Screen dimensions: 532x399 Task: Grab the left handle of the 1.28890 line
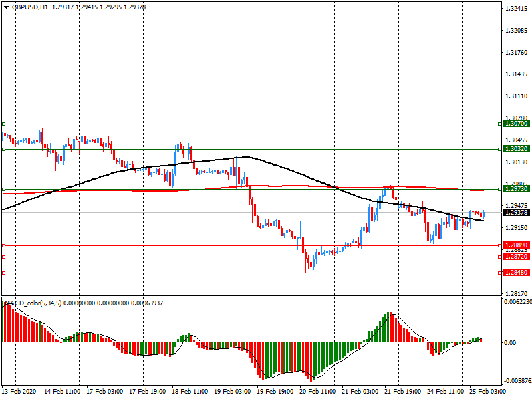4,245
